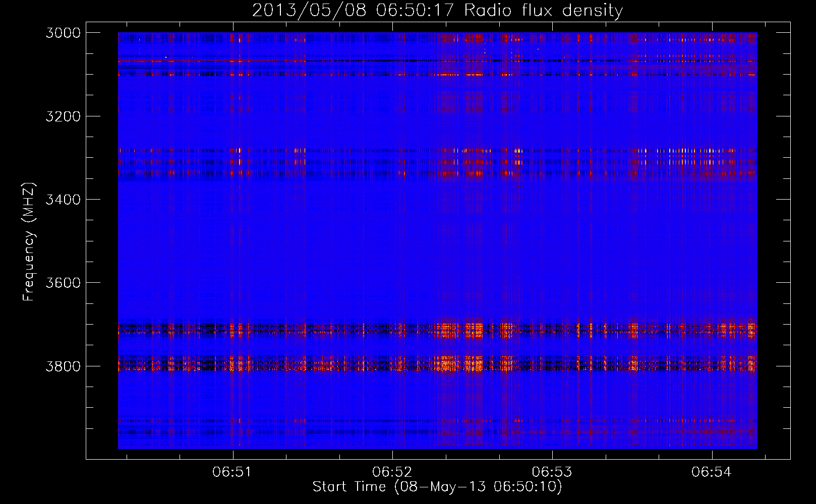Click the 06:54 time tick label
The height and width of the screenshot is (504, 816).
point(712,472)
